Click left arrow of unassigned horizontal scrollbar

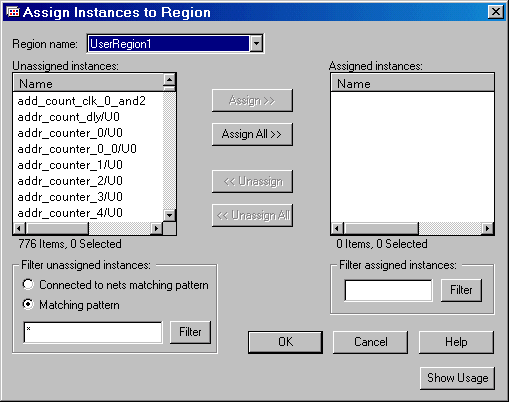(x=19, y=228)
